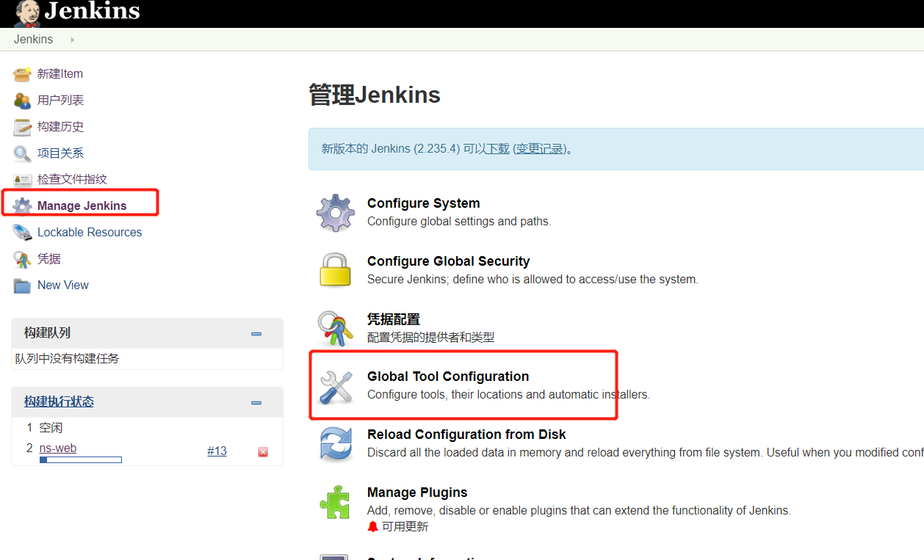Click the 可用更新 text under Manage Plugins

point(405,527)
